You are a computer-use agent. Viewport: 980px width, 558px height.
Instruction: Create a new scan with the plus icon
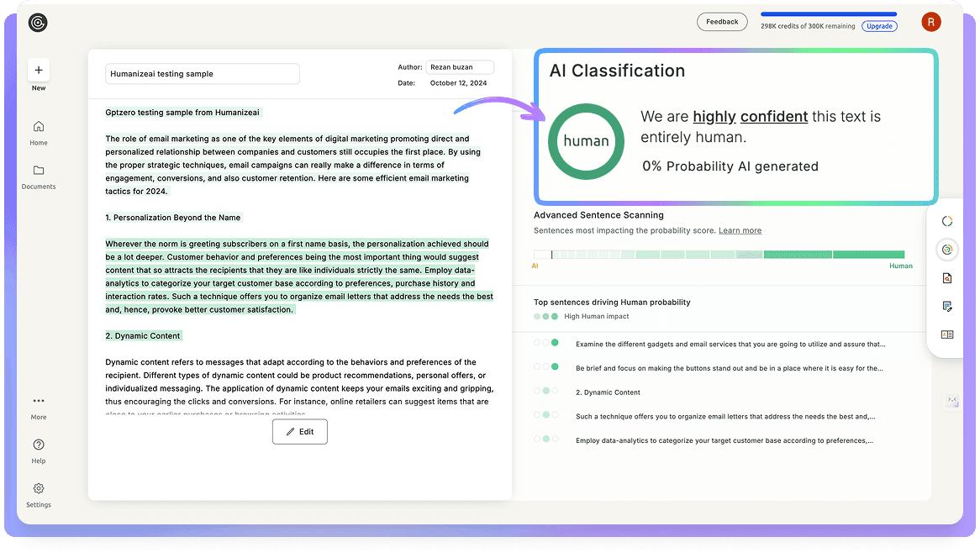coord(38,70)
